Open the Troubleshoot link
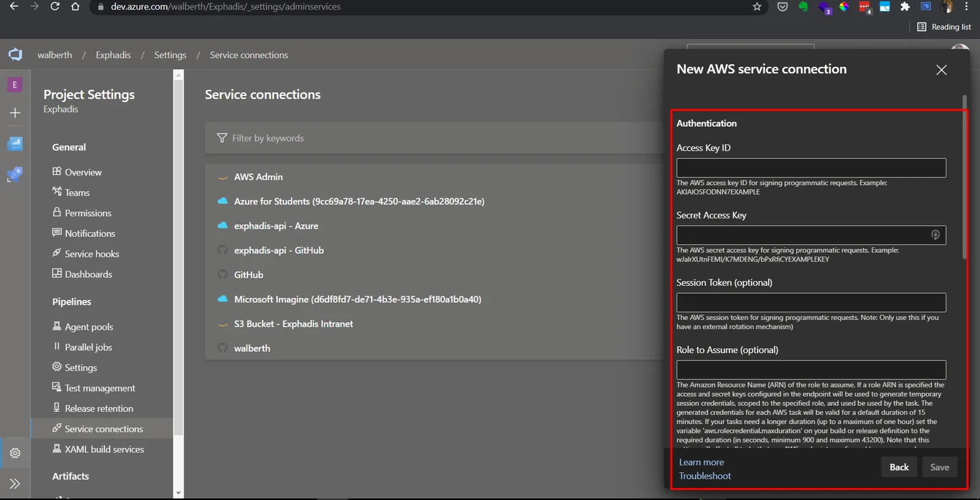The width and height of the screenshot is (980, 500). [705, 476]
